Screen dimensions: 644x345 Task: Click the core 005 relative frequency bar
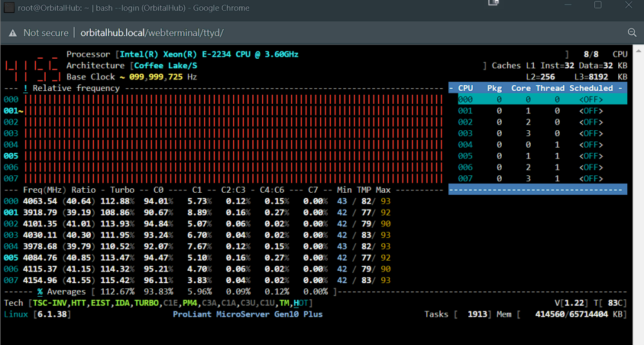click(x=233, y=156)
